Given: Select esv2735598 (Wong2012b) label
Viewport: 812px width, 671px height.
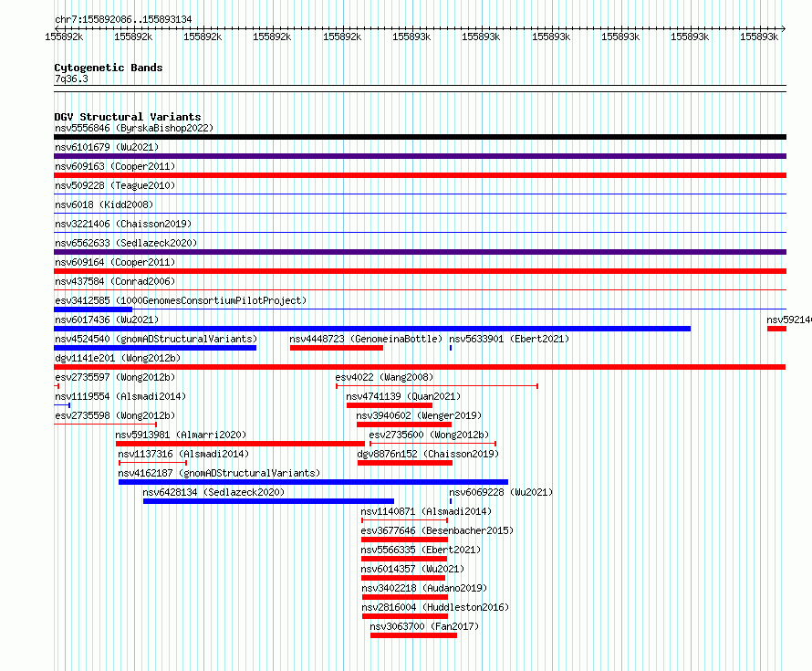Looking at the screenshot, I should pyautogui.click(x=115, y=415).
